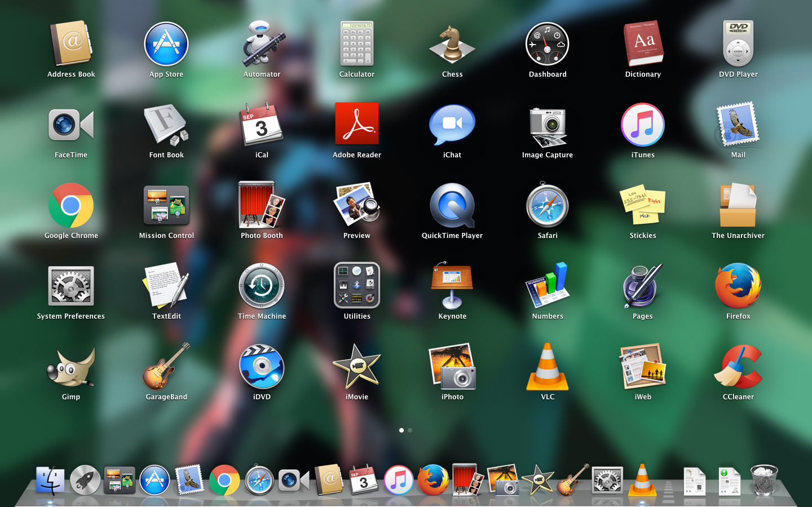Launch The Unarchiver
The height and width of the screenshot is (507, 812).
tap(738, 204)
